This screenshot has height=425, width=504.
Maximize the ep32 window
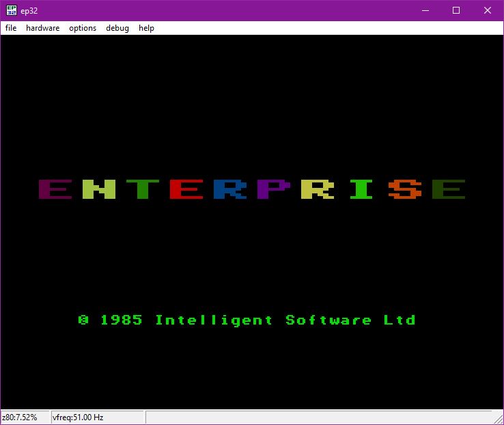(x=456, y=10)
